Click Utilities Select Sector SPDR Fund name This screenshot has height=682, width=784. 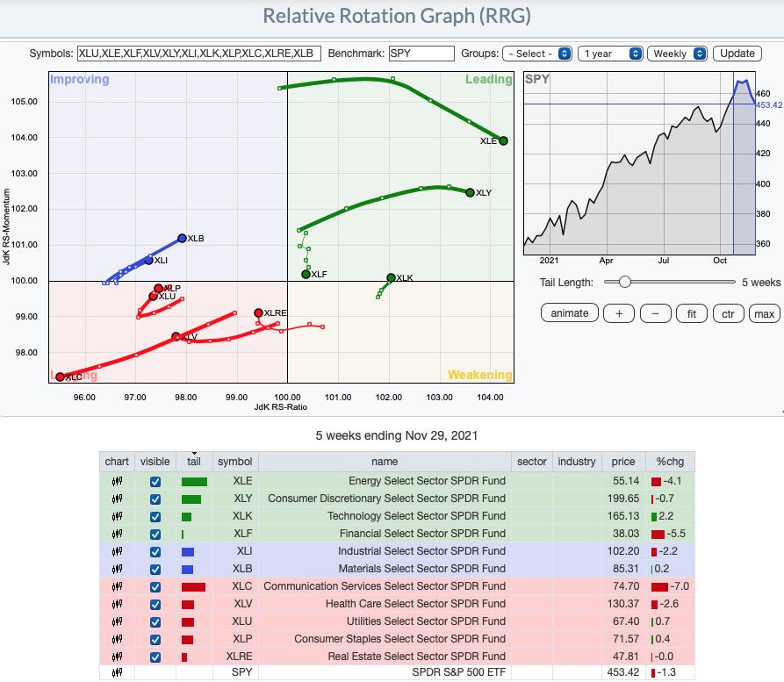[426, 621]
